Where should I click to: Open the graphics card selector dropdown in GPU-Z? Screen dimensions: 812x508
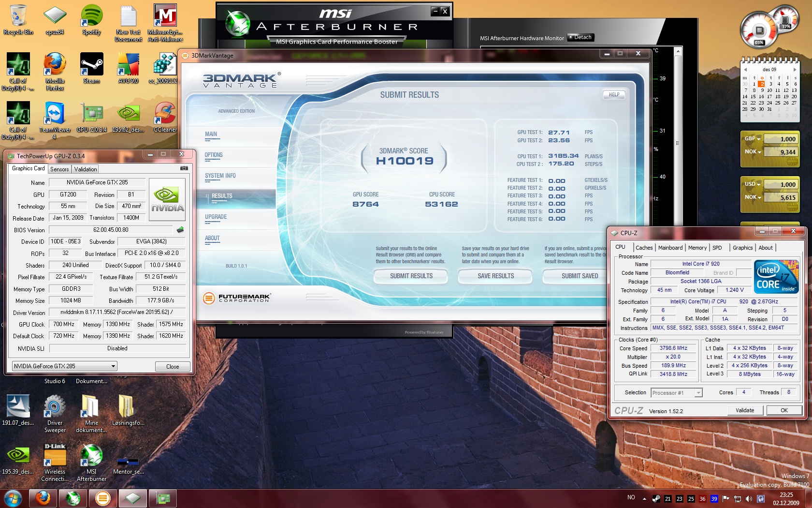(x=65, y=366)
